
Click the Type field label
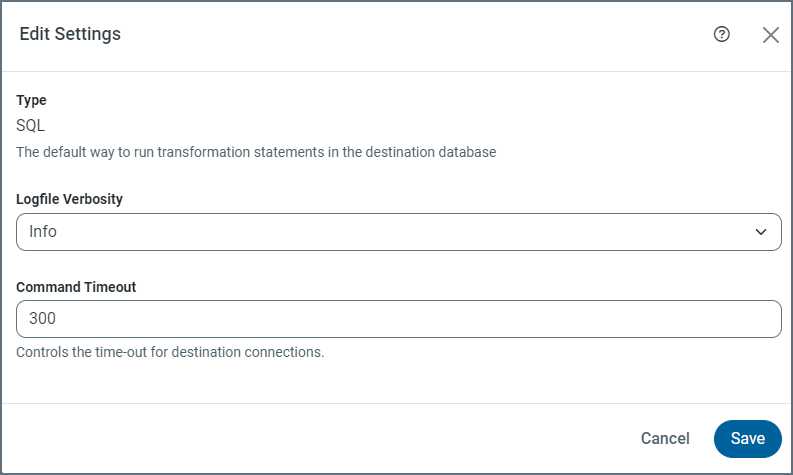[31, 100]
